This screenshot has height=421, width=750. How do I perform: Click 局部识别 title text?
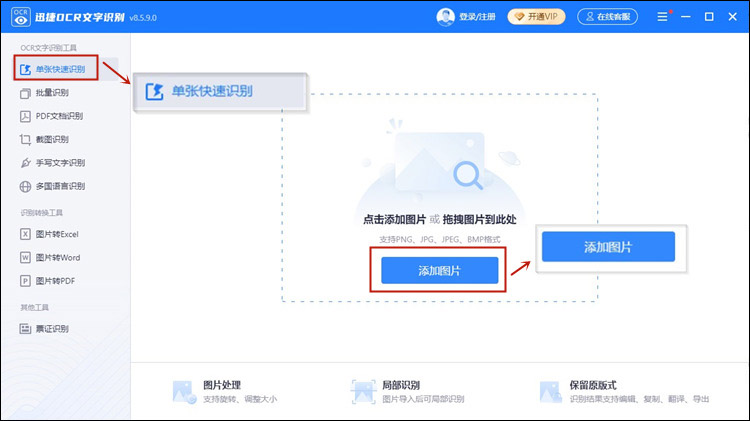pos(401,385)
